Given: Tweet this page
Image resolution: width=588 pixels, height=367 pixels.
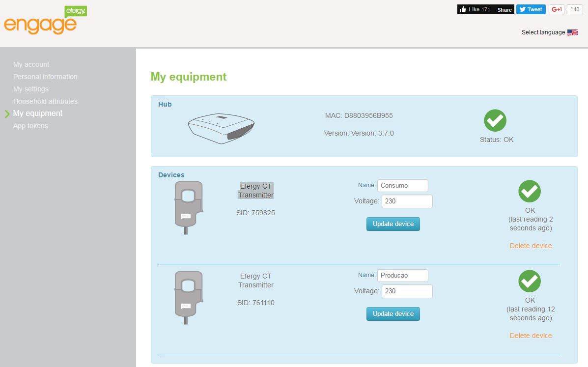Looking at the screenshot, I should coord(531,9).
